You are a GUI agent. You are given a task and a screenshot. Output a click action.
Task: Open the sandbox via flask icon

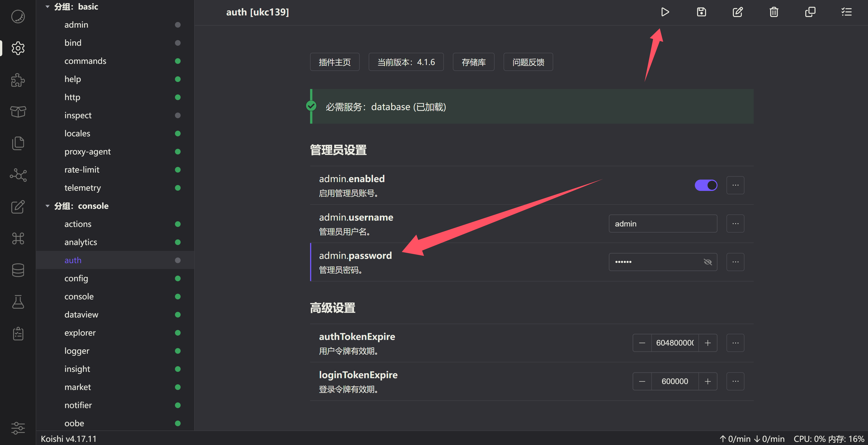pos(18,302)
